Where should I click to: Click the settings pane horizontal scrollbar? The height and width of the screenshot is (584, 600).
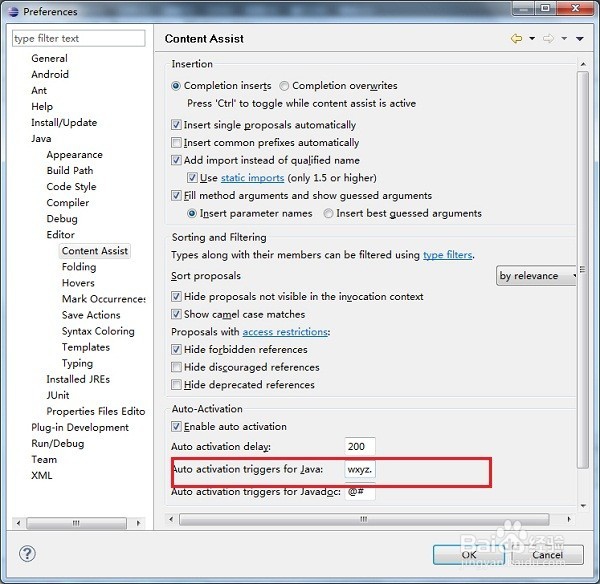tap(364, 519)
